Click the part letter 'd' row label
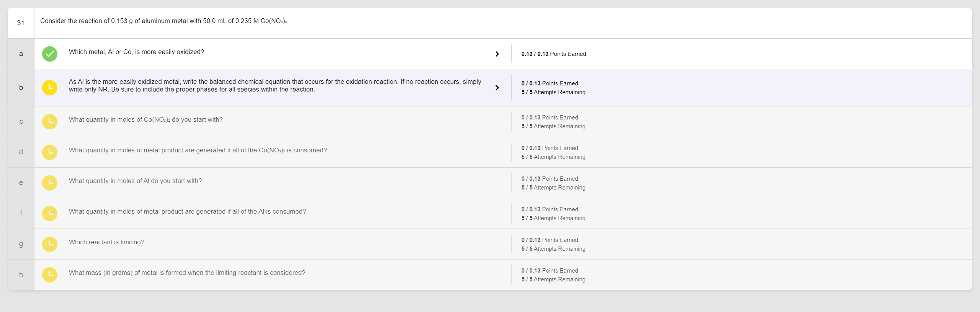The height and width of the screenshot is (312, 980). pyautogui.click(x=21, y=152)
